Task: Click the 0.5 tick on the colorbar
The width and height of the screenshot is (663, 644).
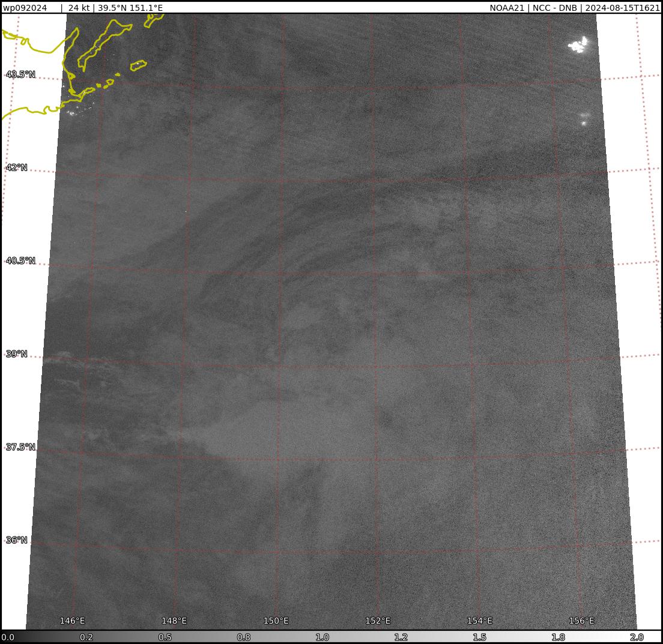Action: pos(165,637)
